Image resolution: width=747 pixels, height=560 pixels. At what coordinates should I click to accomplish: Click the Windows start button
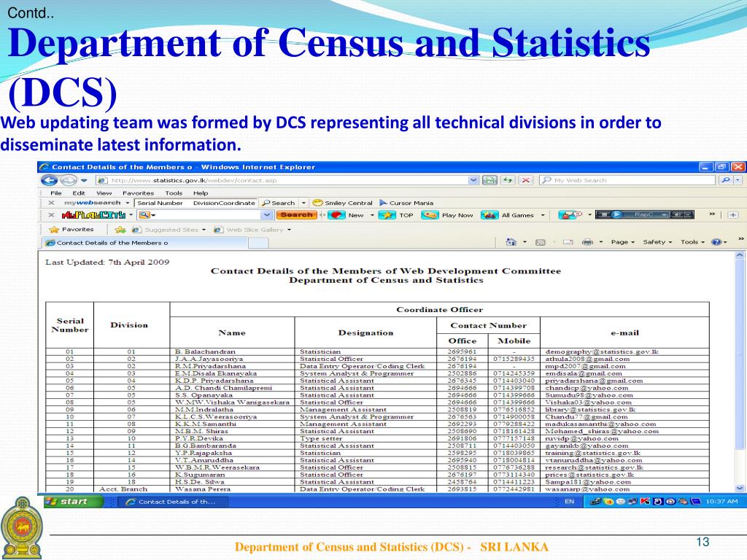click(73, 502)
